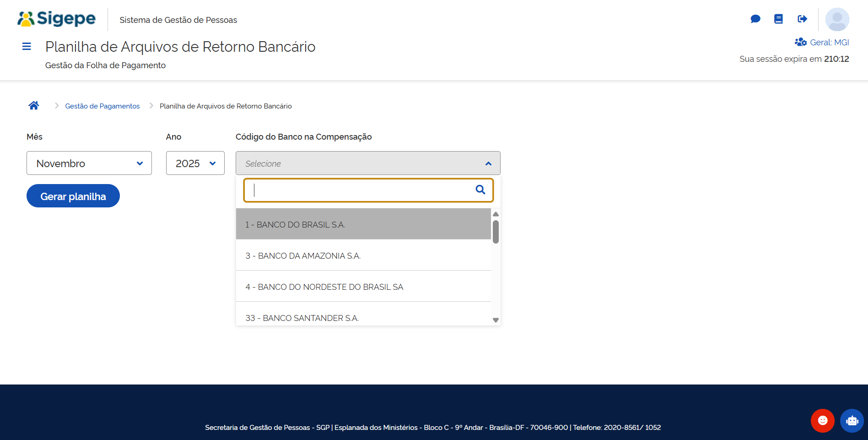868x440 pixels.
Task: Log out using the exit arrow icon
Action: 802,19
